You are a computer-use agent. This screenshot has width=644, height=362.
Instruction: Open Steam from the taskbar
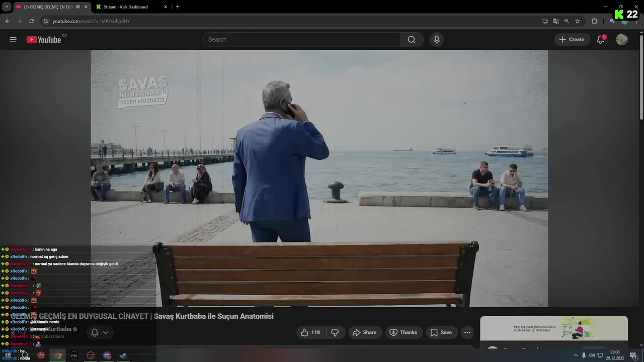(123, 355)
